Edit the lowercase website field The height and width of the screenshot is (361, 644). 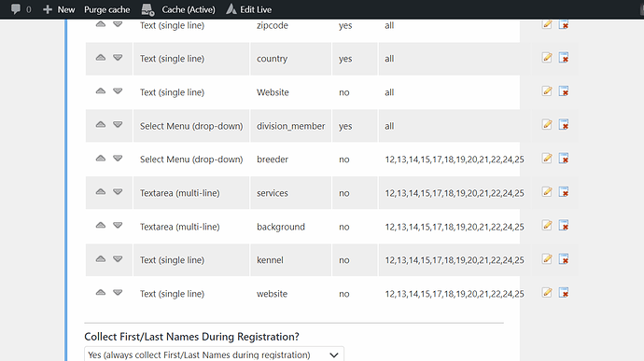tap(547, 292)
